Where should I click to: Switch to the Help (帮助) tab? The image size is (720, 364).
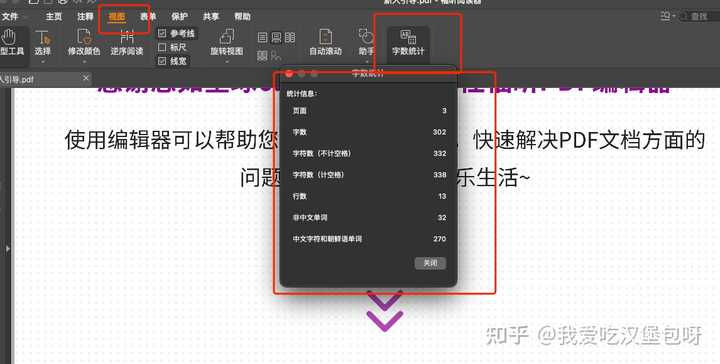pyautogui.click(x=242, y=17)
